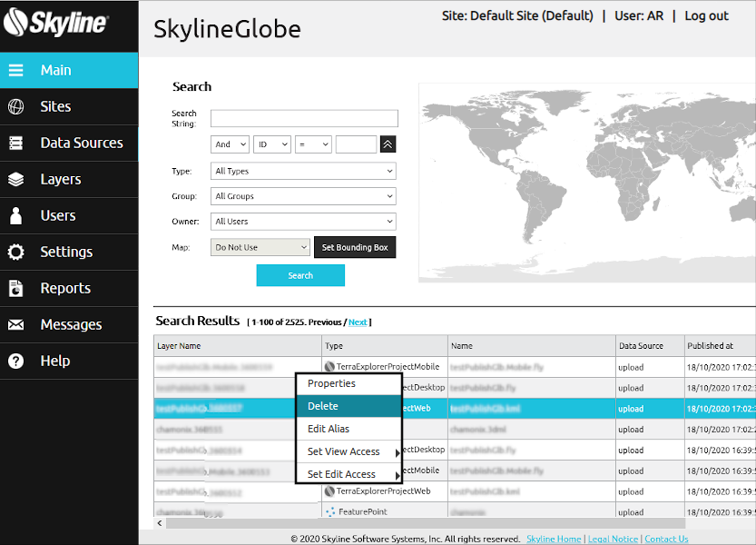Click the SkylineGlobe page title

227,29
